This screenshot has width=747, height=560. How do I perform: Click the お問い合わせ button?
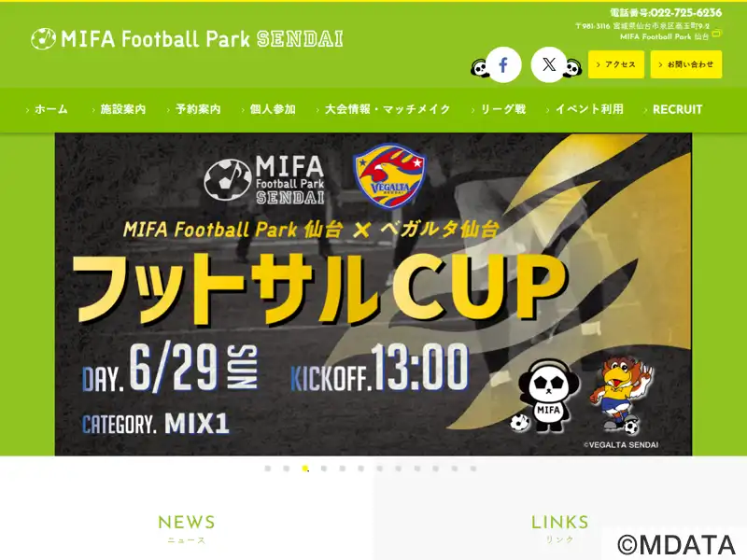click(686, 64)
